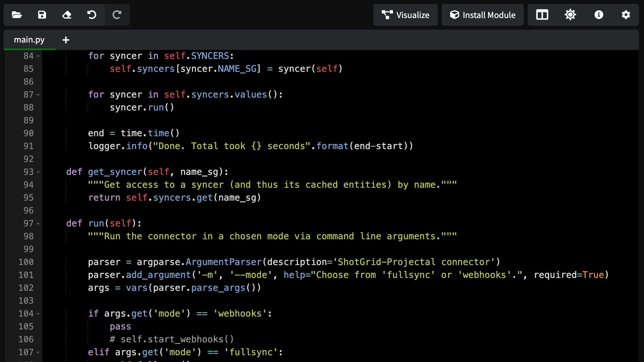
Task: Click line number 100 in the gutter
Action: coord(26,262)
